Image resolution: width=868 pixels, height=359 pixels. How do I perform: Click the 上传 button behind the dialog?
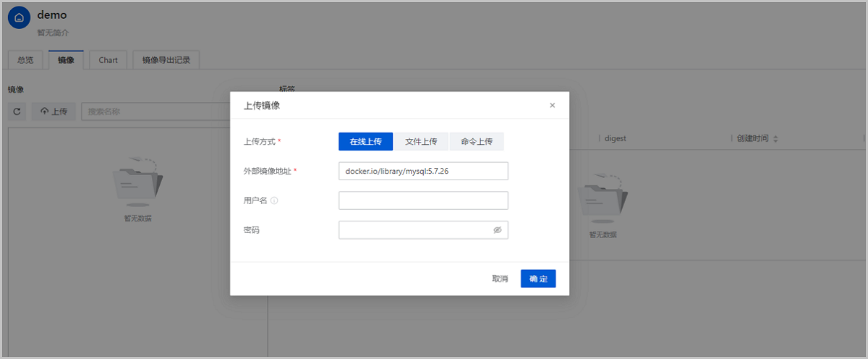click(x=54, y=111)
